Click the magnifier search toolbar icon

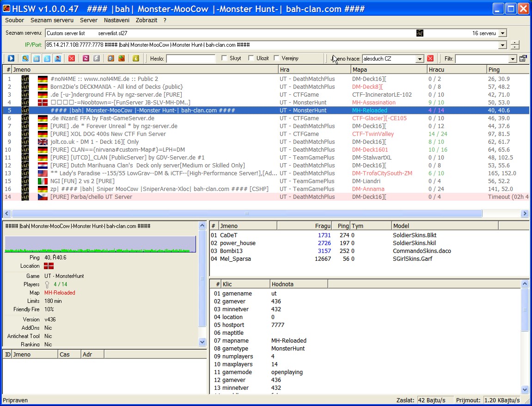pyautogui.click(x=25, y=58)
